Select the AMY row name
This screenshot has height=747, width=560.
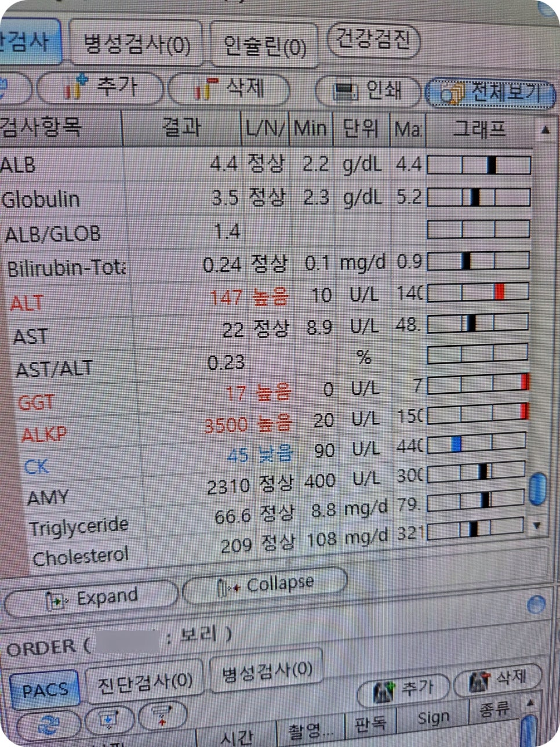(x=48, y=498)
